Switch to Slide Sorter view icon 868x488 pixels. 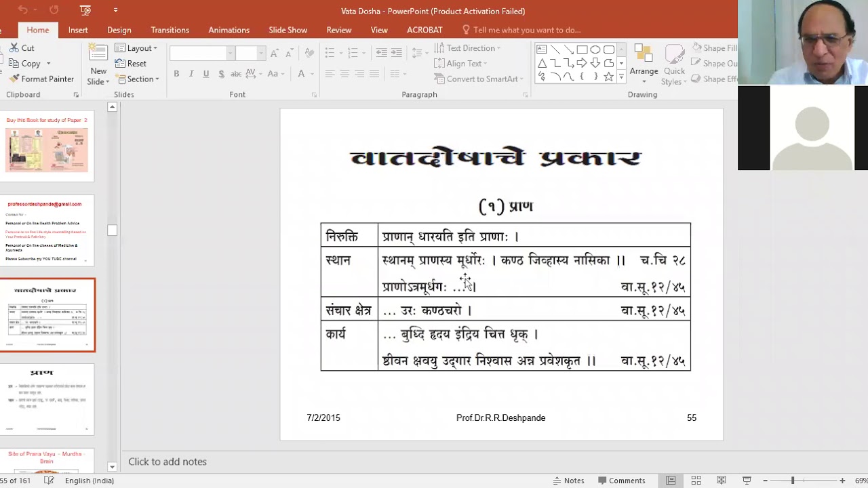pos(696,481)
